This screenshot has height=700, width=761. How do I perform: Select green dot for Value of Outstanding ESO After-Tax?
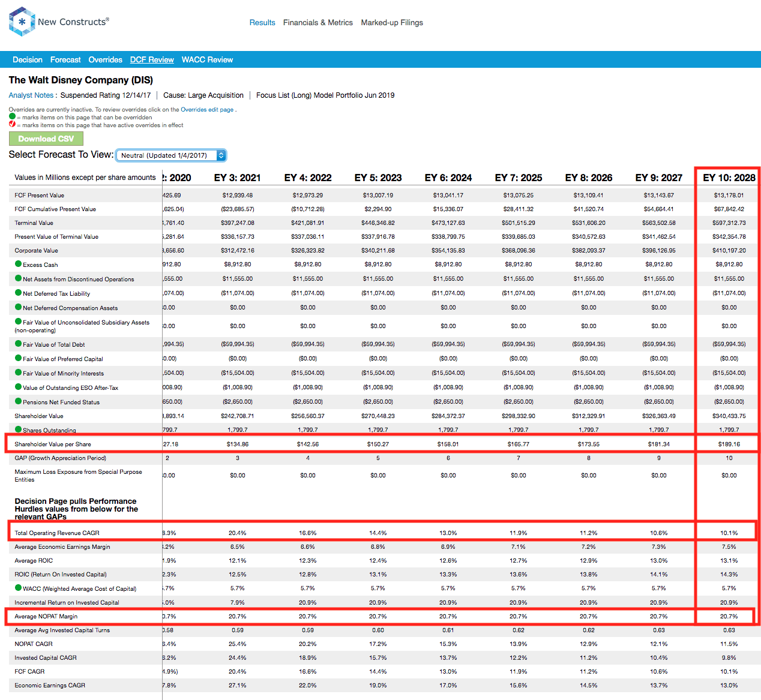tap(18, 387)
